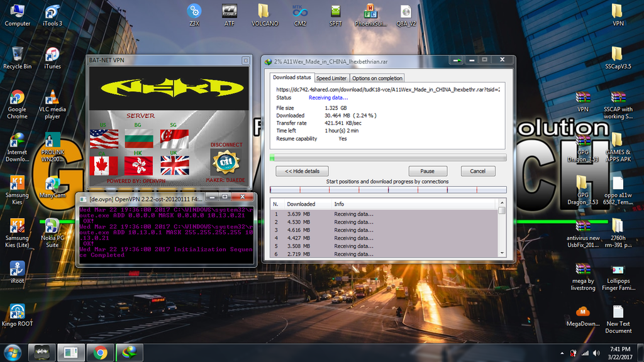Viewport: 644px width, 362px height.
Task: Open Google Chrome from the taskbar
Action: point(99,352)
